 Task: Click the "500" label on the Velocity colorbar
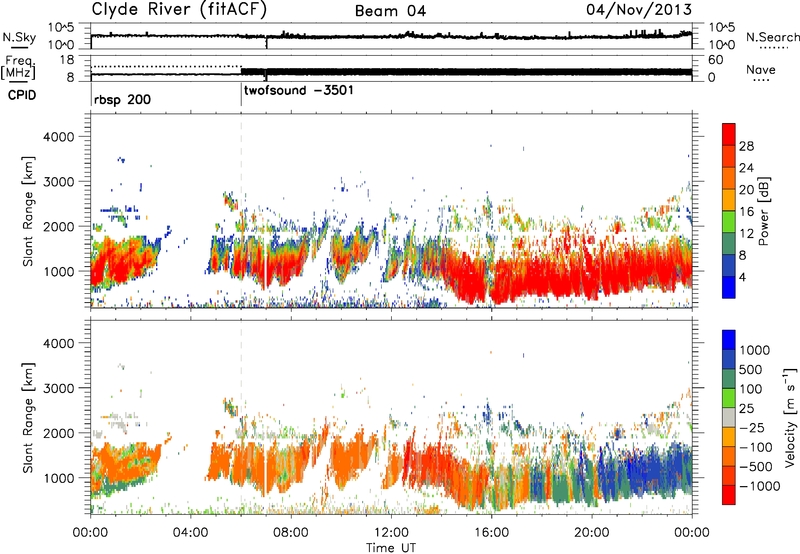(x=751, y=370)
